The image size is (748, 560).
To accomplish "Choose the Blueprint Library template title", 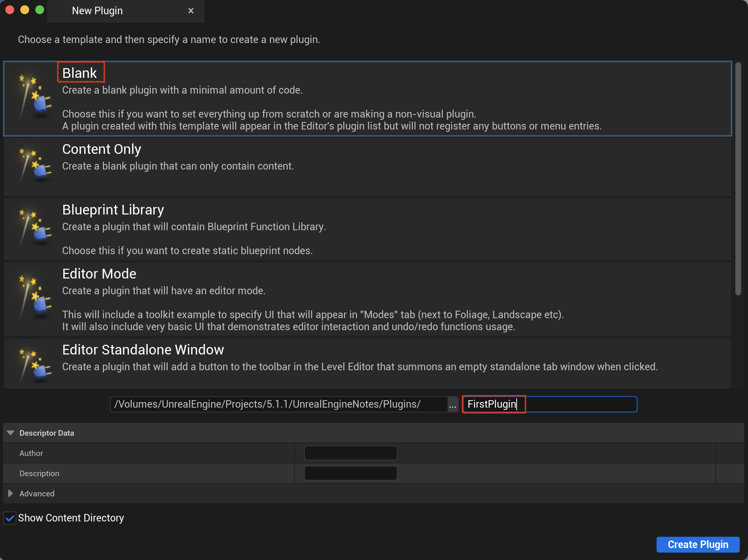I will point(113,210).
